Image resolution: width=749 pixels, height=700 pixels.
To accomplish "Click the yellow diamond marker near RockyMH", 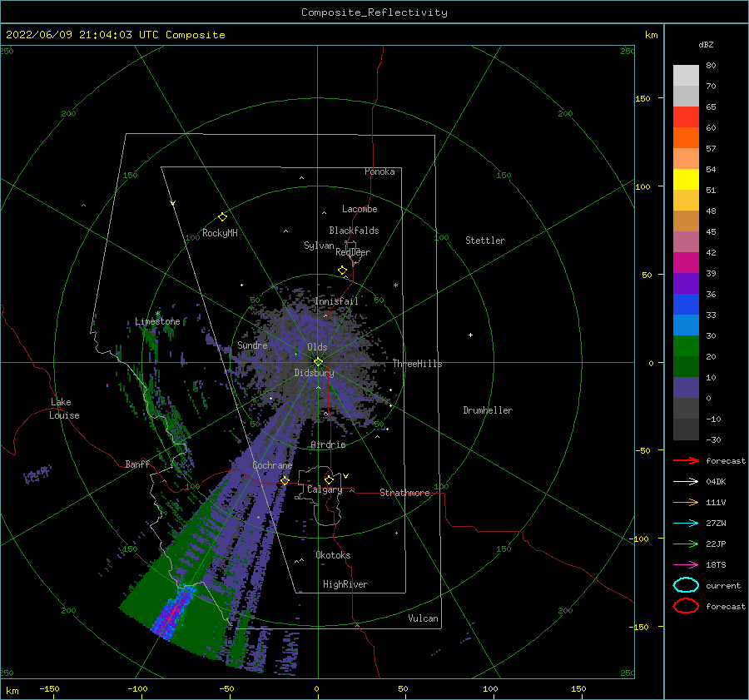I will coord(222,217).
